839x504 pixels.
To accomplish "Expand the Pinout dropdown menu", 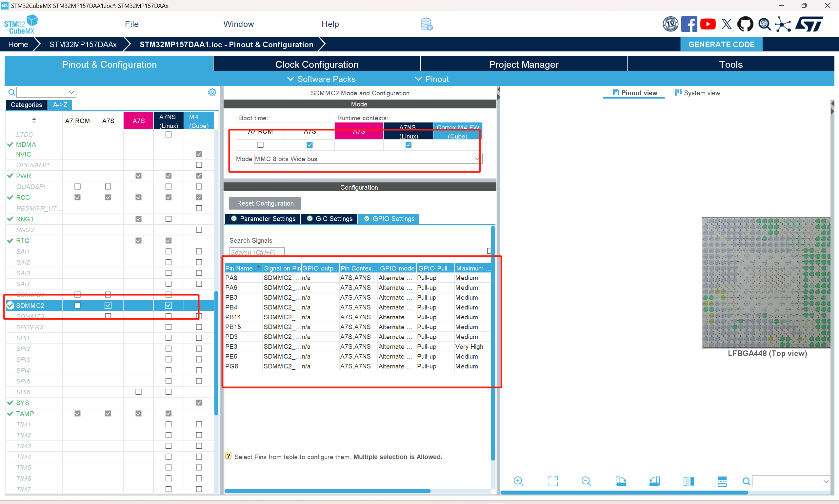I will pyautogui.click(x=432, y=79).
